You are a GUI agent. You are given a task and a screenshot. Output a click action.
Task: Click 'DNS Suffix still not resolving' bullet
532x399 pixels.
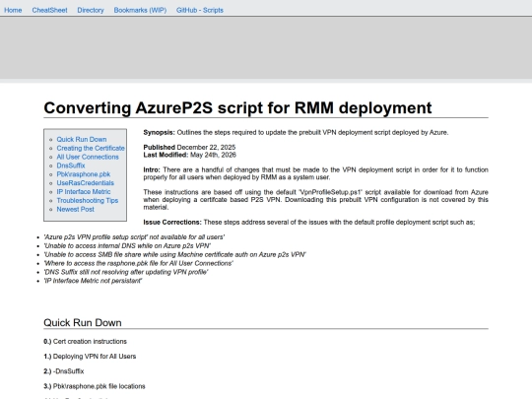[126, 272]
